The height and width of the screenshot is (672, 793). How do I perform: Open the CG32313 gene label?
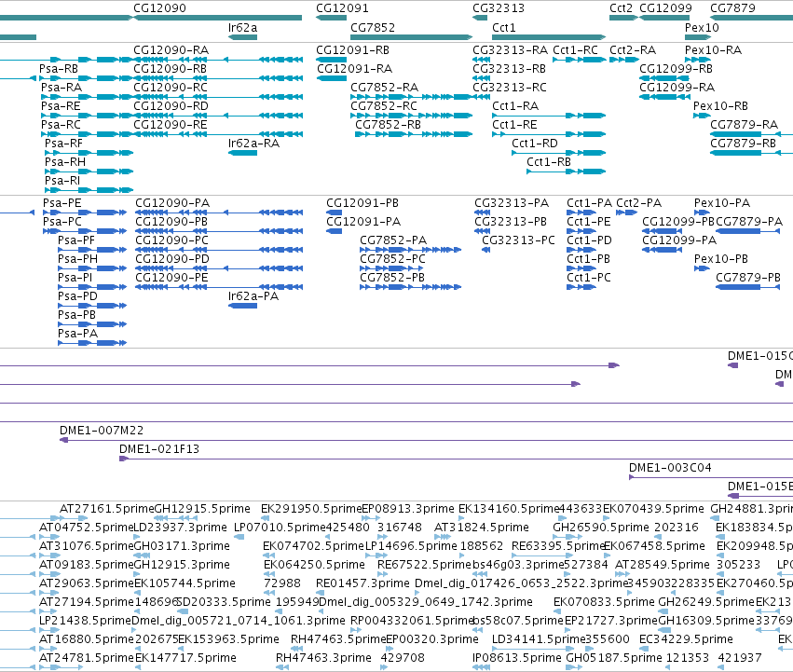pos(499,8)
